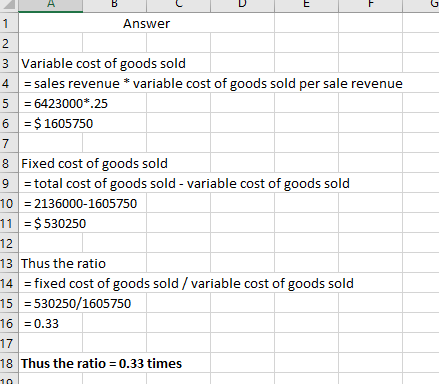Click cell containing '= $ 1605750'

click(x=59, y=123)
